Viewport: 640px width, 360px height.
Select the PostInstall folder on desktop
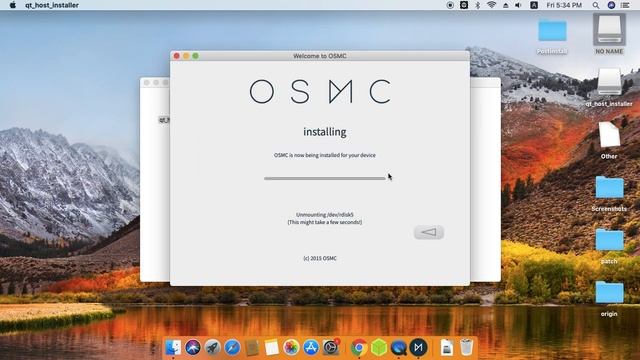pyautogui.click(x=552, y=36)
